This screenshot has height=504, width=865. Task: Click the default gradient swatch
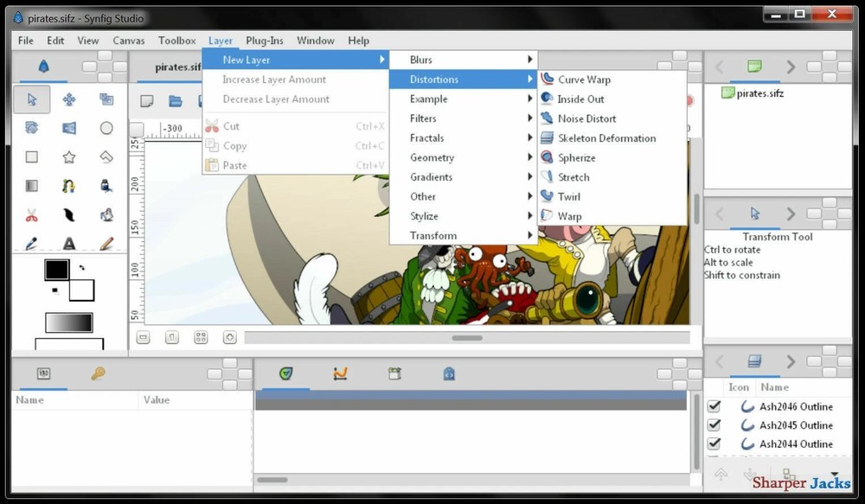click(x=69, y=322)
